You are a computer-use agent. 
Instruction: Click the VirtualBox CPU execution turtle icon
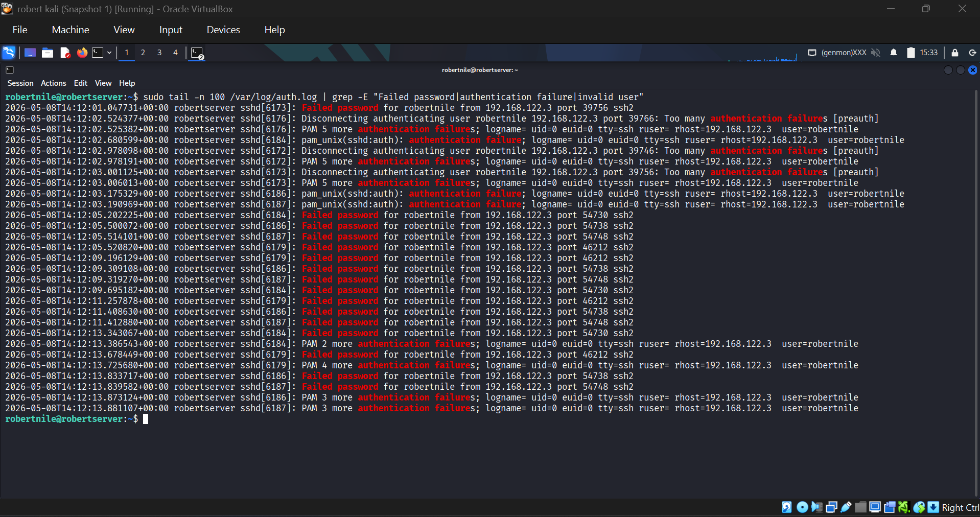(904, 507)
